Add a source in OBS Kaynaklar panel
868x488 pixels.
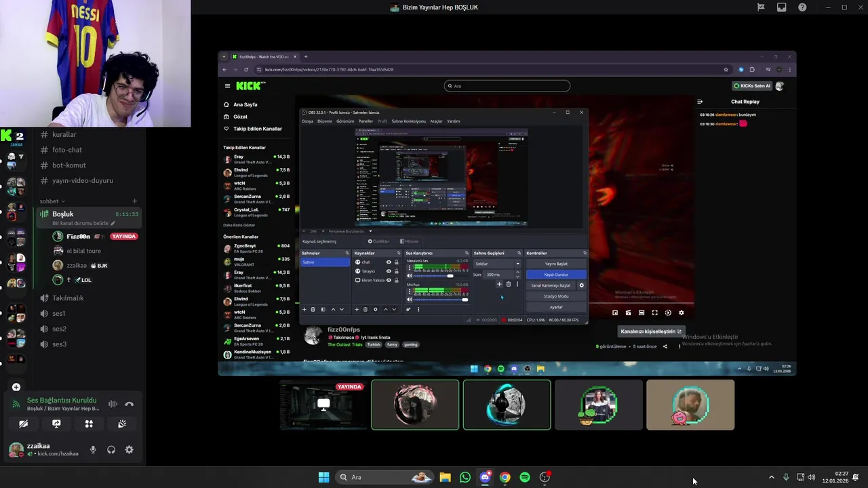[357, 309]
